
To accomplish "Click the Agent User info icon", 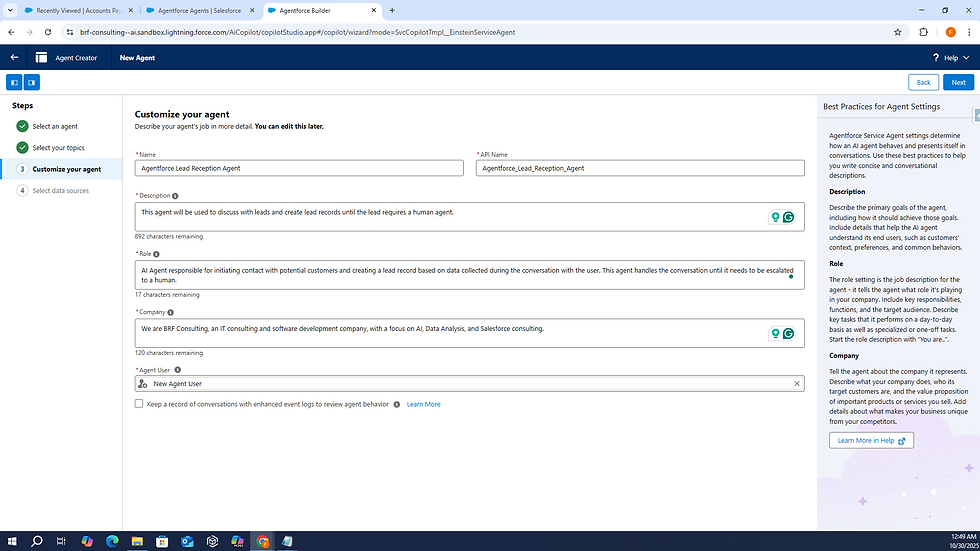I will click(x=178, y=370).
